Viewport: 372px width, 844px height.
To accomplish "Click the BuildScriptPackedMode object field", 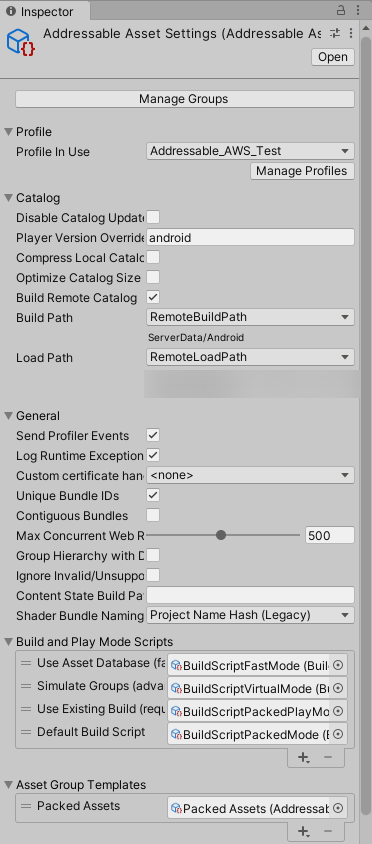I will [x=257, y=734].
